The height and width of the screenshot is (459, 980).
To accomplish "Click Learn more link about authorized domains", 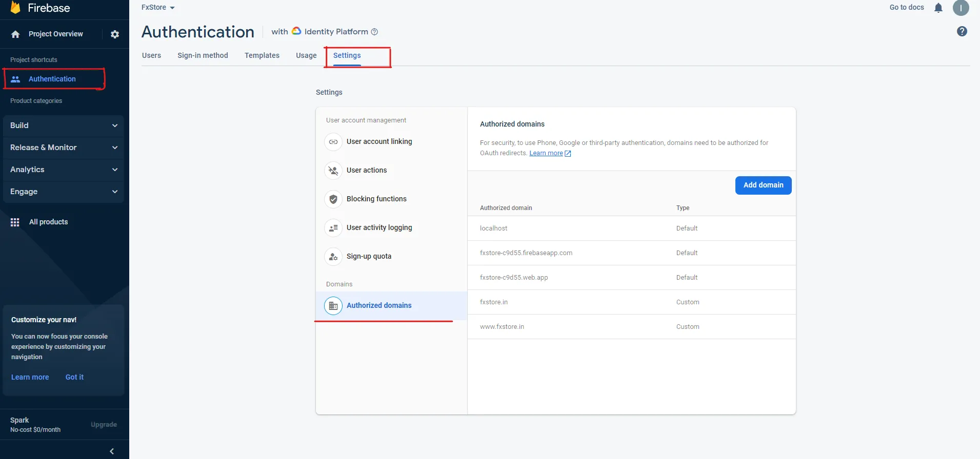I will [546, 153].
